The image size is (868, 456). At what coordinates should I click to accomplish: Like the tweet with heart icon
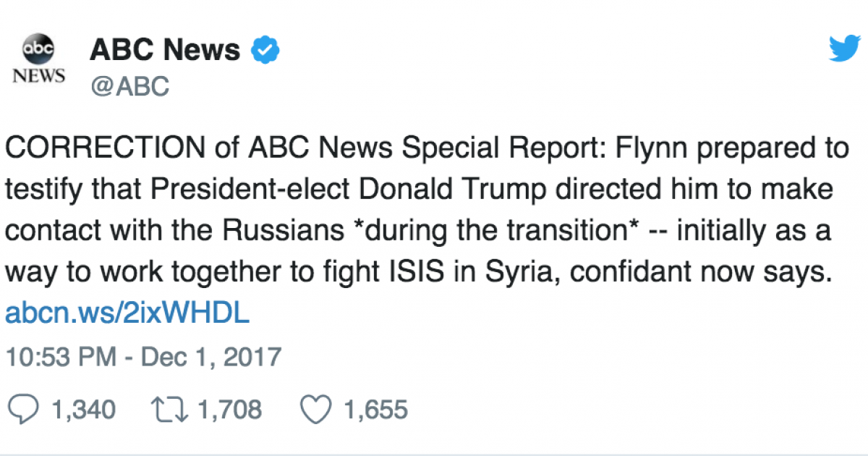coord(315,410)
